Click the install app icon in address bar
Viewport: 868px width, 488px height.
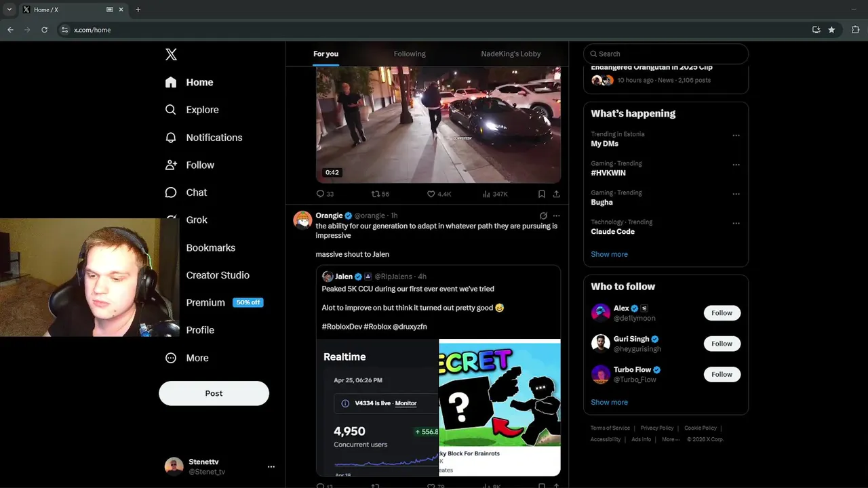point(816,30)
